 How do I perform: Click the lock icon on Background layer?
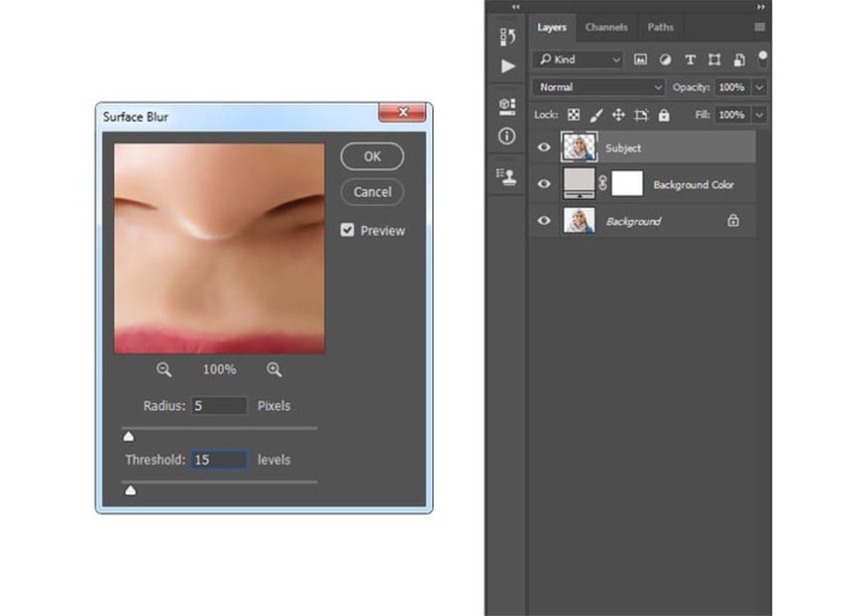click(733, 221)
